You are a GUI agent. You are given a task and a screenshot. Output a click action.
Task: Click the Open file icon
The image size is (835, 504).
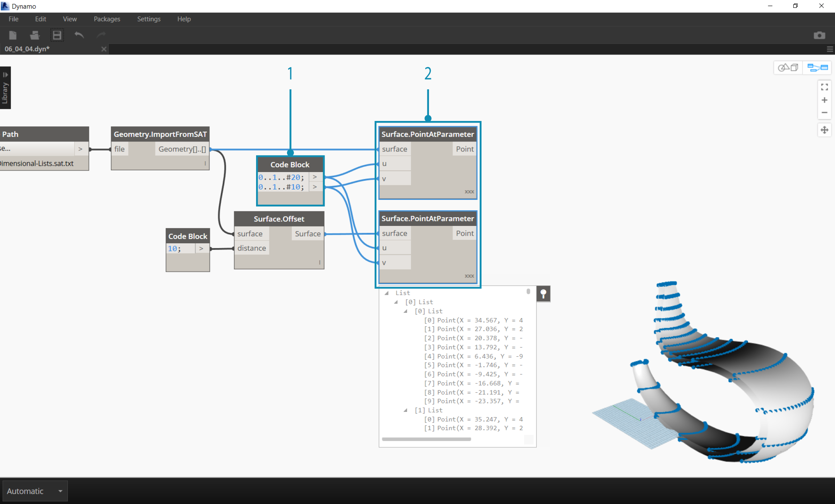coord(35,35)
